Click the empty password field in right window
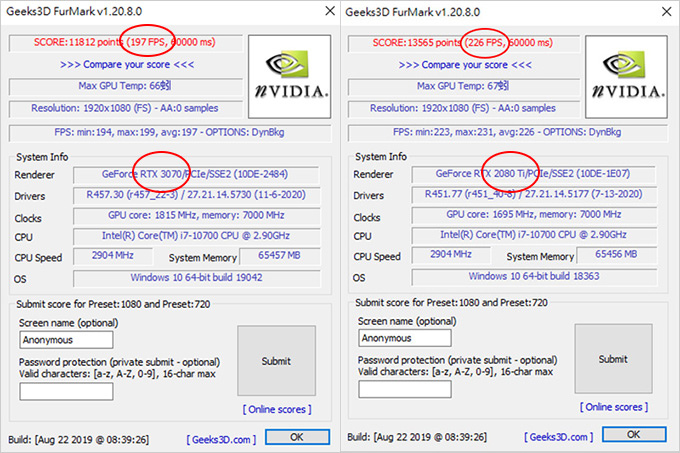The width and height of the screenshot is (680, 453). tap(405, 389)
